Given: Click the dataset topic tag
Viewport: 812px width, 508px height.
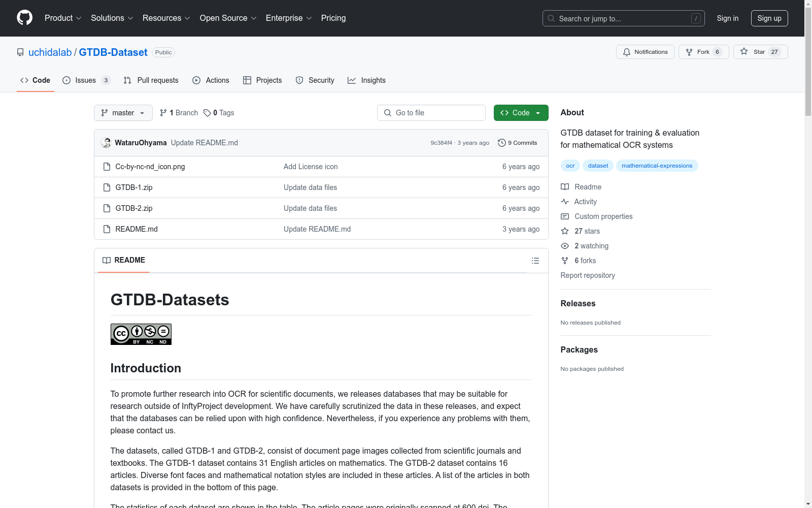Looking at the screenshot, I should (x=598, y=166).
